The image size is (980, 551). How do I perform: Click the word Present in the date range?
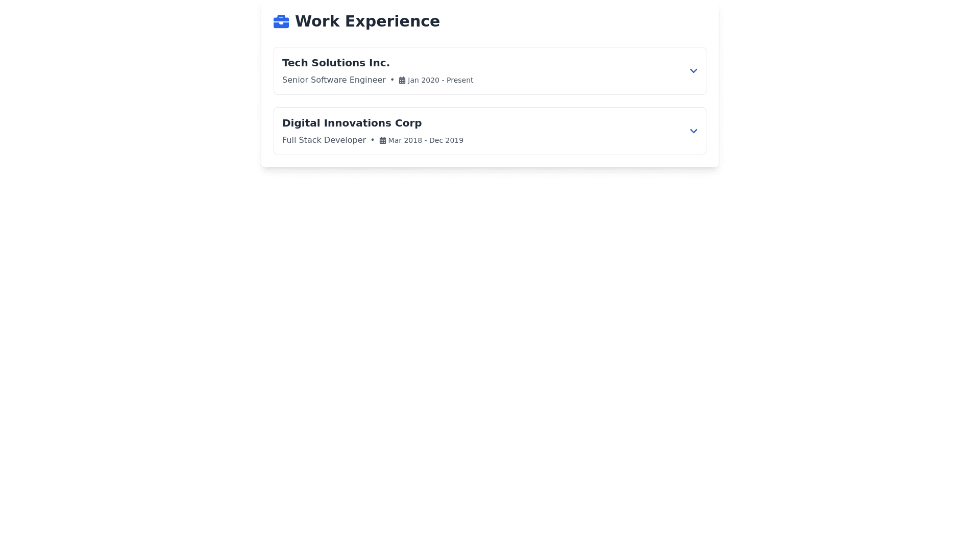point(459,80)
